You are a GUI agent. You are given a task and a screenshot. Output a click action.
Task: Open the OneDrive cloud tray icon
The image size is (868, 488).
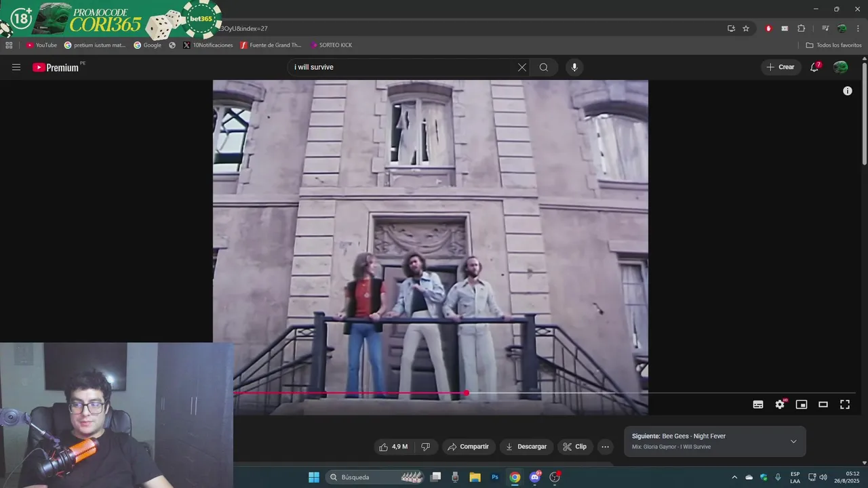pyautogui.click(x=749, y=477)
